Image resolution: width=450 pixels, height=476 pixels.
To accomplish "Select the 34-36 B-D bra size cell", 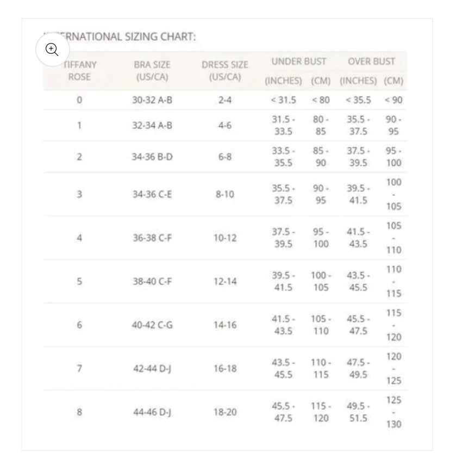I will tap(152, 157).
